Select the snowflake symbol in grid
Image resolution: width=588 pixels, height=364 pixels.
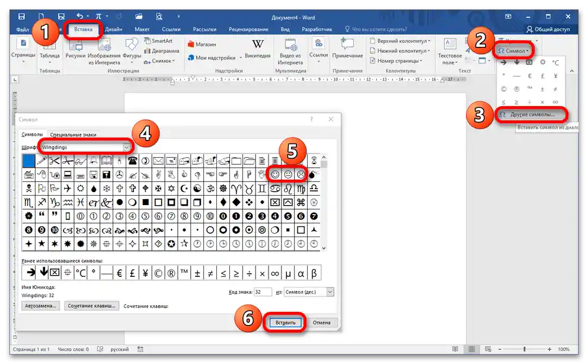(x=107, y=189)
